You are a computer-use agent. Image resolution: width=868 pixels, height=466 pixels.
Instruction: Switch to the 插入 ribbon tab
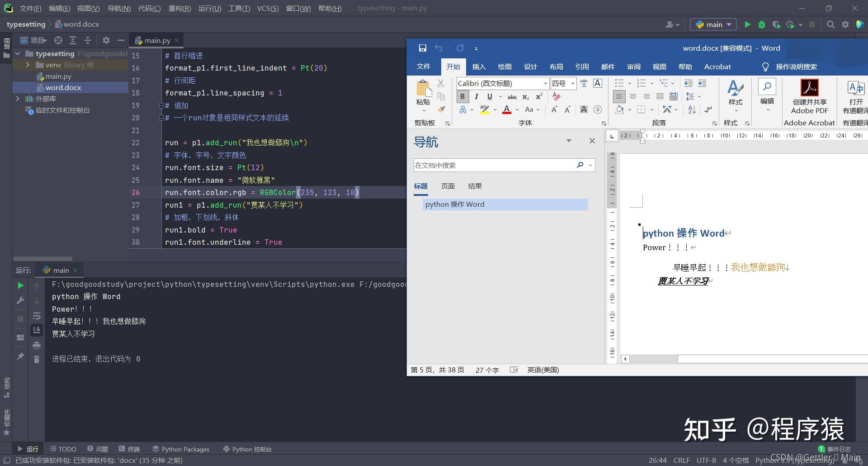tap(479, 67)
